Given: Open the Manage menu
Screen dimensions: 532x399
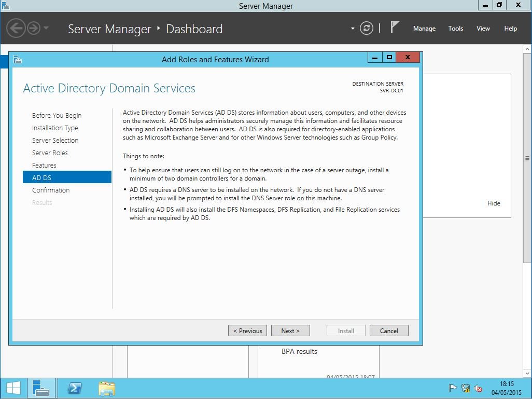Looking at the screenshot, I should [x=424, y=29].
